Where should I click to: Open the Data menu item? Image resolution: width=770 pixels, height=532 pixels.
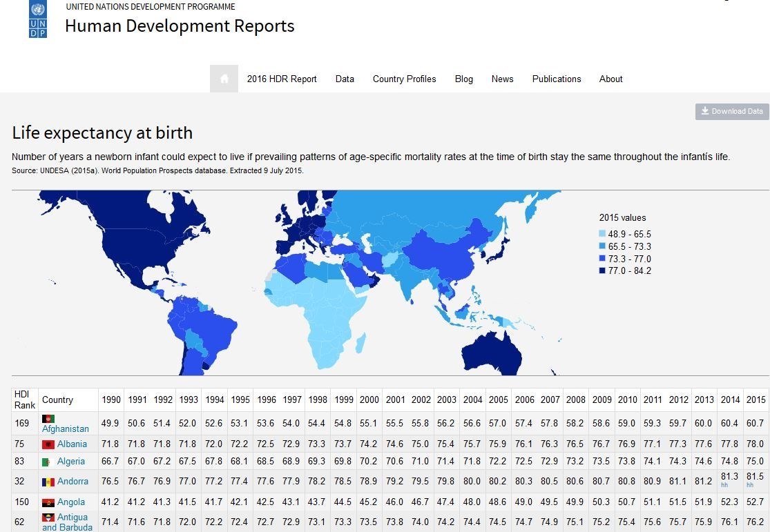click(x=345, y=79)
